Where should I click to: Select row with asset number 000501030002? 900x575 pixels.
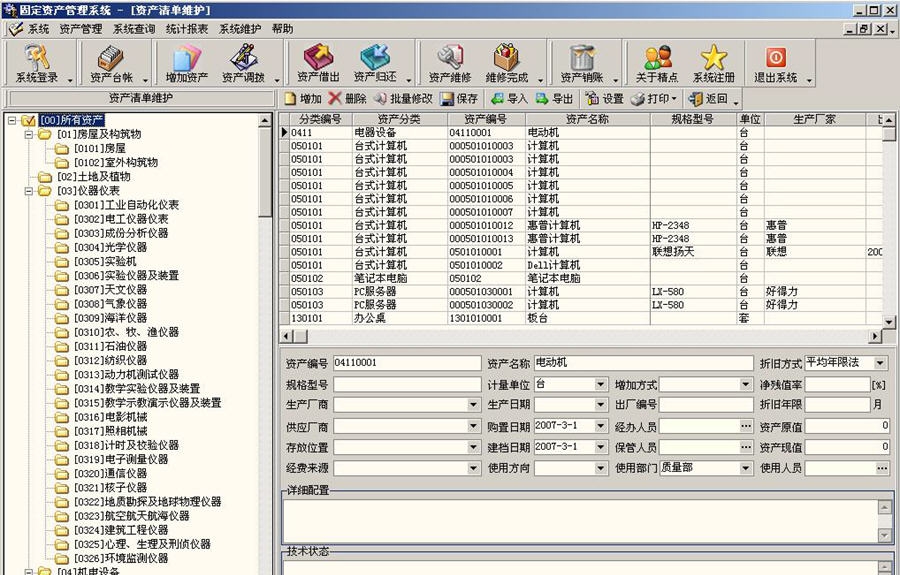[580, 305]
